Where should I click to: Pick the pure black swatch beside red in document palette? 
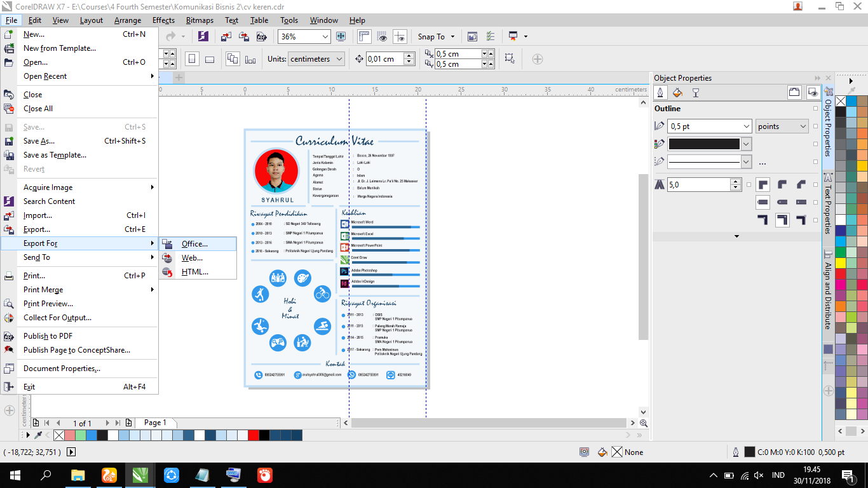click(264, 435)
